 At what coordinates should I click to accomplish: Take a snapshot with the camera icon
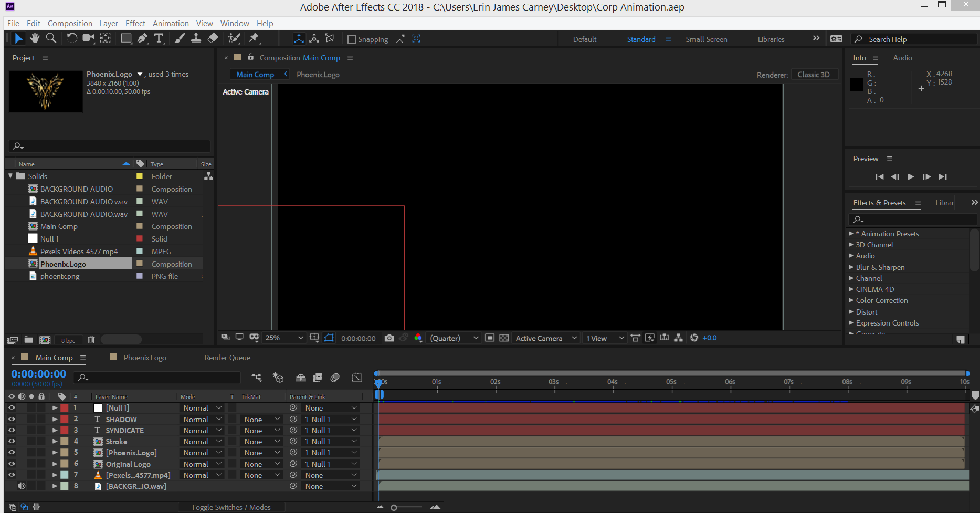tap(389, 338)
